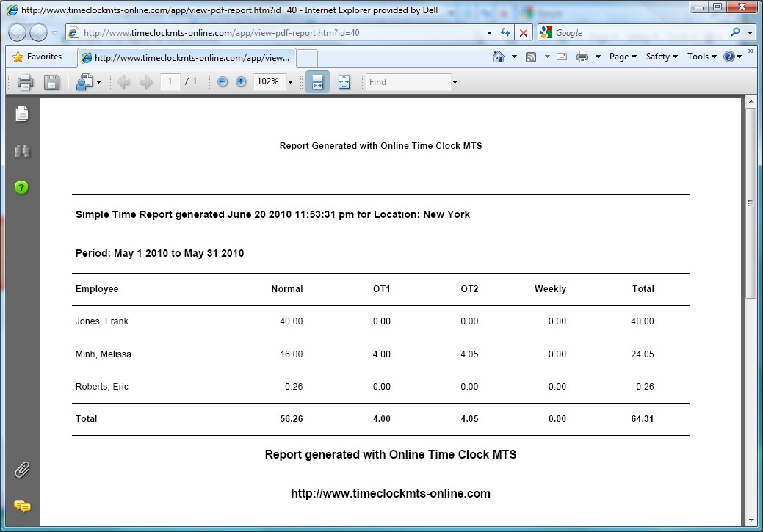Image resolution: width=763 pixels, height=532 pixels.
Task: Click the browser Forward button
Action: click(38, 33)
